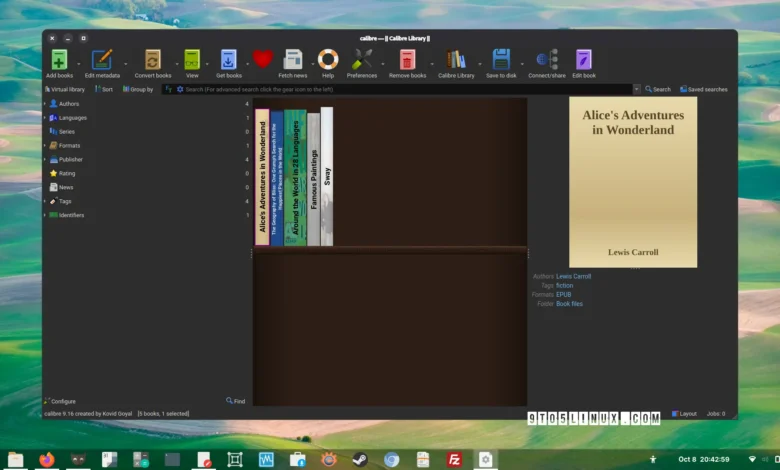Click the Find button in tag browser
This screenshot has height=470, width=780.
tap(235, 401)
